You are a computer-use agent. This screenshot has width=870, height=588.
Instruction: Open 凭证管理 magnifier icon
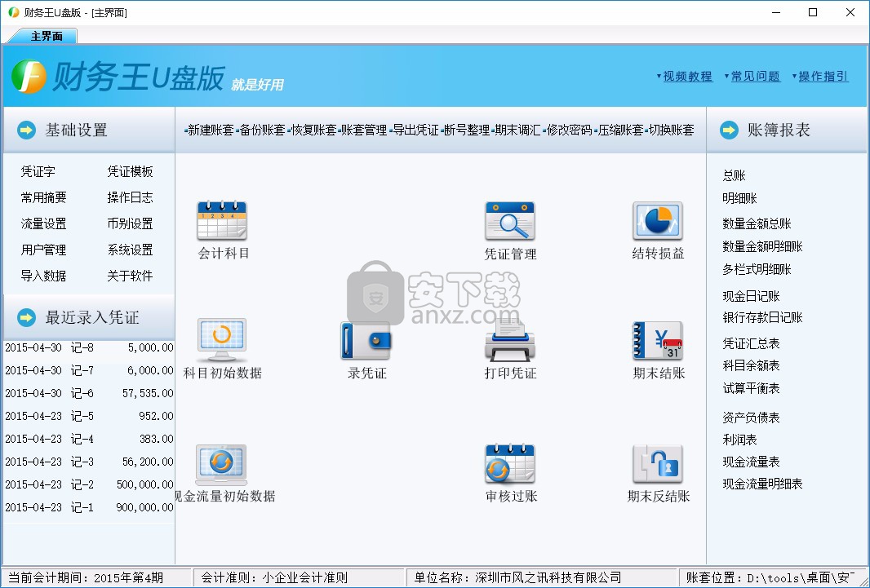(x=510, y=220)
